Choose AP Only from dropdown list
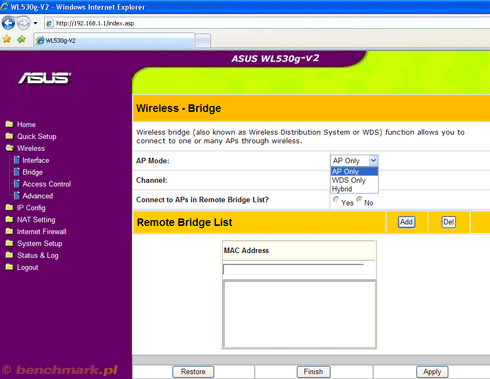The height and width of the screenshot is (379, 490). (x=354, y=171)
